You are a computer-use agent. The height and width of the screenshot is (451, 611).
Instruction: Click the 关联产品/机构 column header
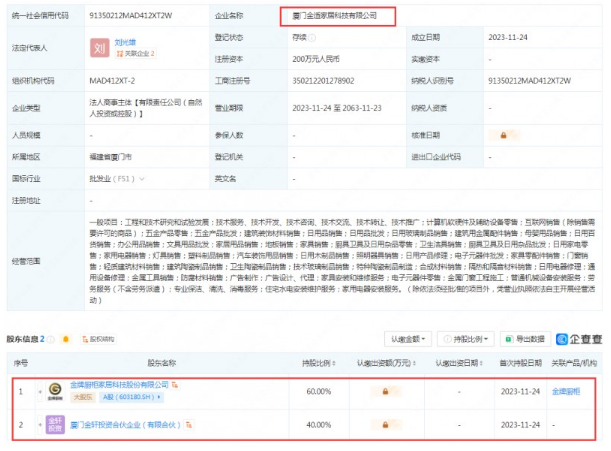[x=574, y=363]
